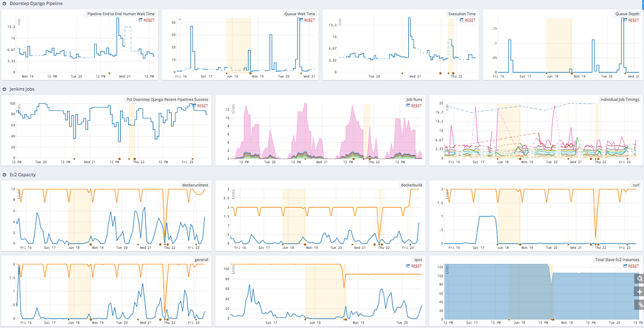The width and height of the screenshot is (644, 328).
Task: Click the Ec2 Capacity section heading text
Action: tap(22, 175)
